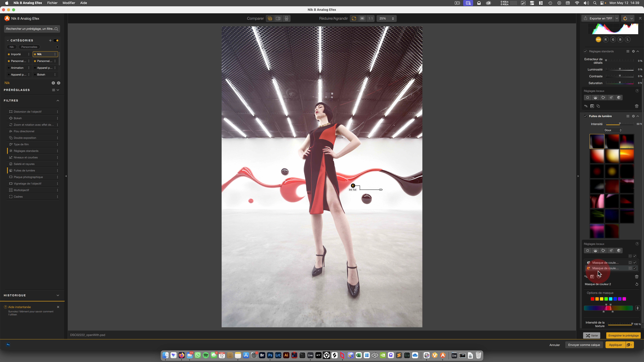Open the Aide menu
The width and height of the screenshot is (644, 362).
click(84, 3)
